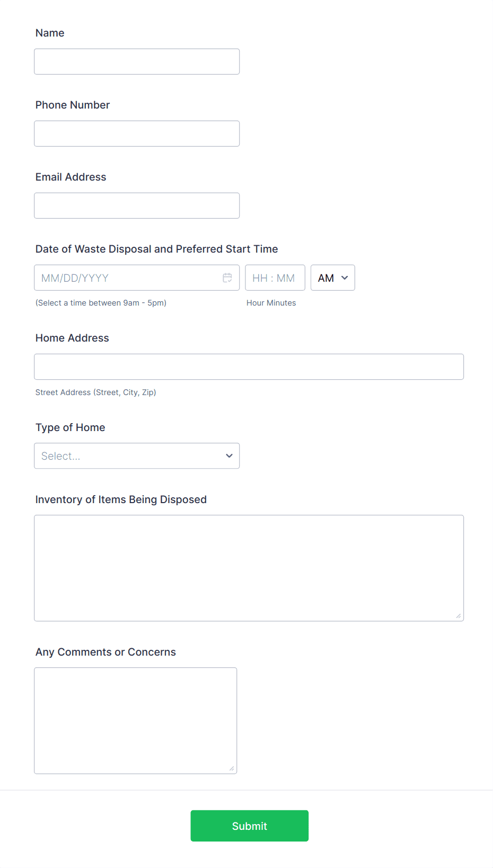Click the inventory textarea resize handle
493x868 pixels.
point(457,615)
